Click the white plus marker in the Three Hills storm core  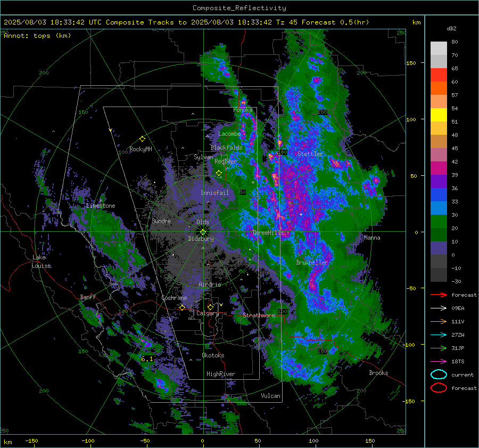301,214
